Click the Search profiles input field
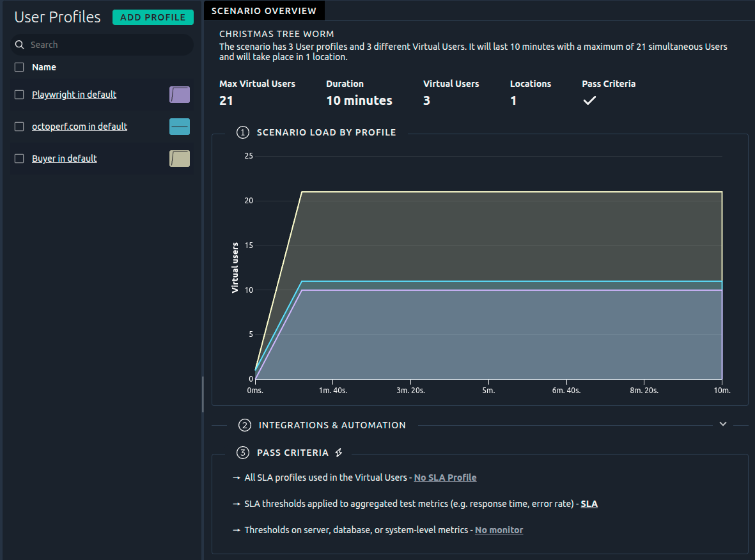 coord(109,45)
